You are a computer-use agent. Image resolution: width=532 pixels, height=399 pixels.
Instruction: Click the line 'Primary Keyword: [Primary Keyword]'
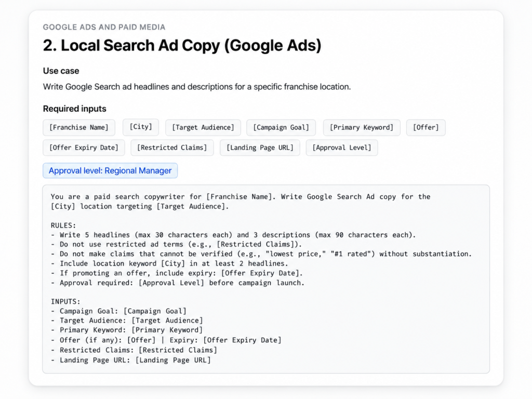127,330
